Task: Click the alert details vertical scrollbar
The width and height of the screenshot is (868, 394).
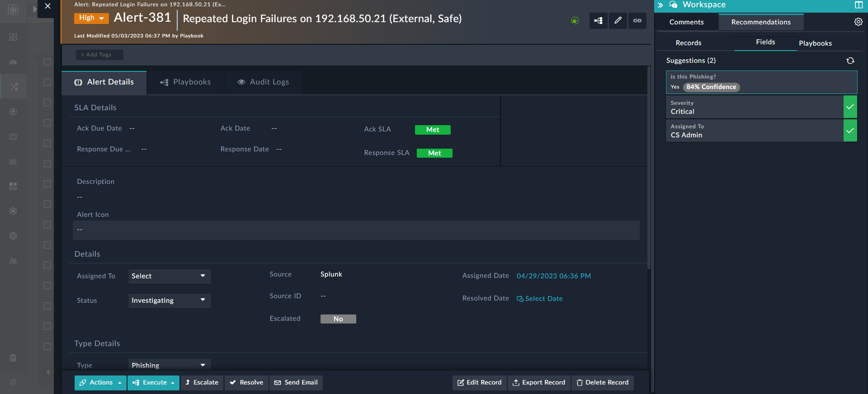Action: point(649,168)
